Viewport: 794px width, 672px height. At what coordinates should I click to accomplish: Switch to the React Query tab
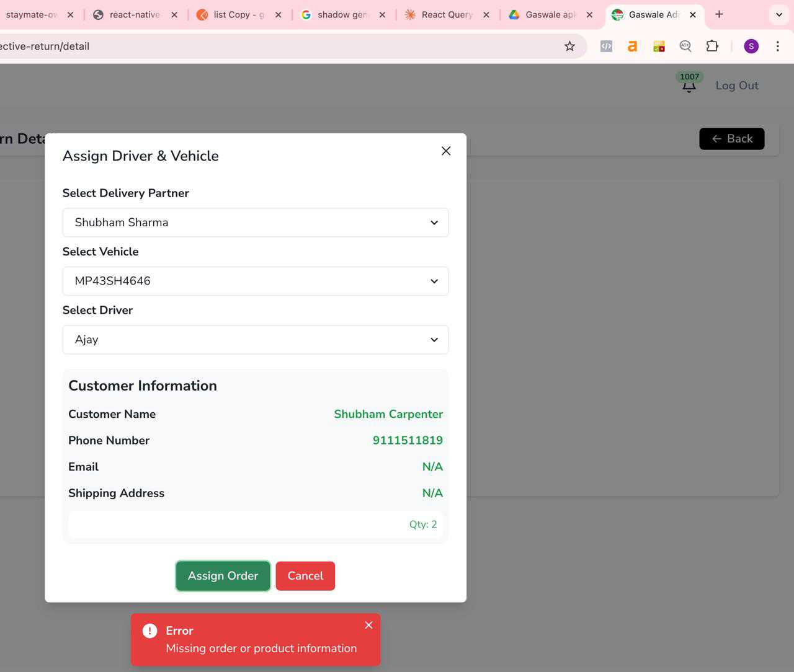point(447,15)
